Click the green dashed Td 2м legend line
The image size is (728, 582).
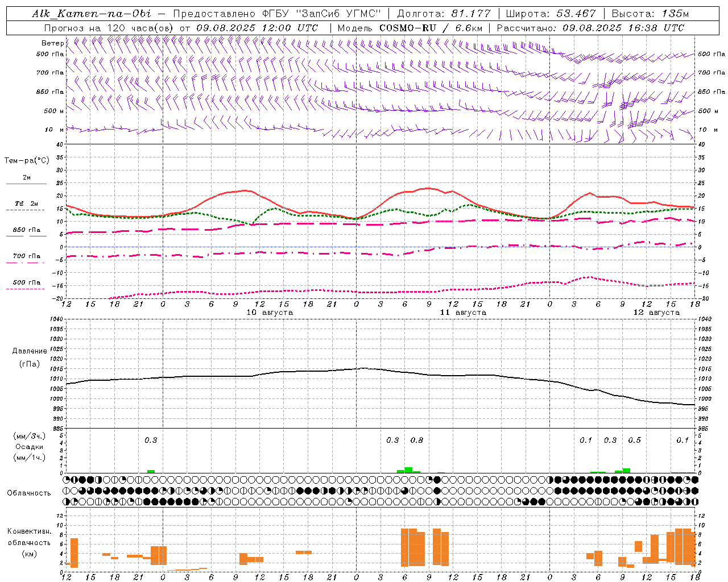pos(25,210)
